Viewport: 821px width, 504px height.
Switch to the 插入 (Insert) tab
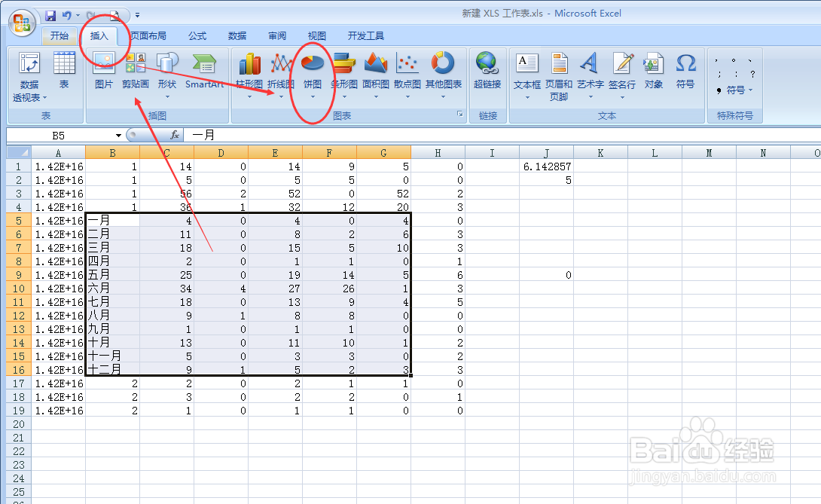[x=99, y=35]
